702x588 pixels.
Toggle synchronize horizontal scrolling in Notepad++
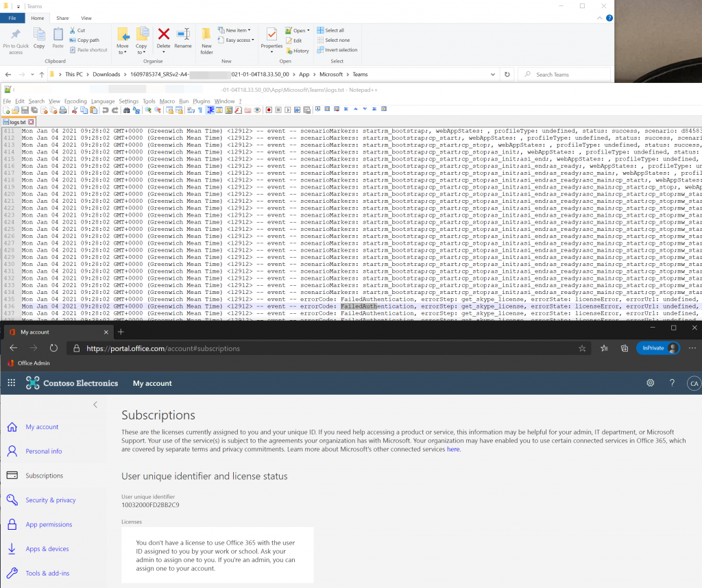pos(180,110)
